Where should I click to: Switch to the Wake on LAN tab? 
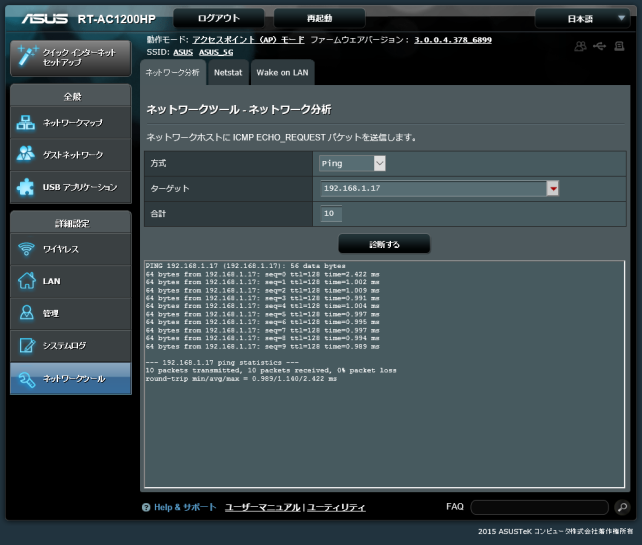[x=282, y=72]
